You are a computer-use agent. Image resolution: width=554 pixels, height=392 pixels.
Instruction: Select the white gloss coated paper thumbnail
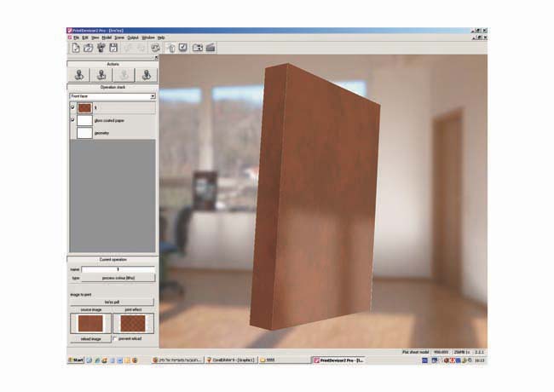[x=84, y=120]
